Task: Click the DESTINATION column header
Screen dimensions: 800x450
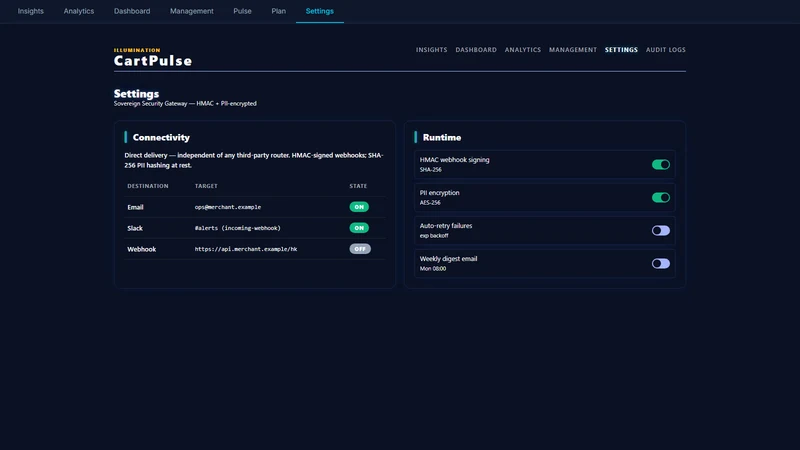Action: coord(147,186)
